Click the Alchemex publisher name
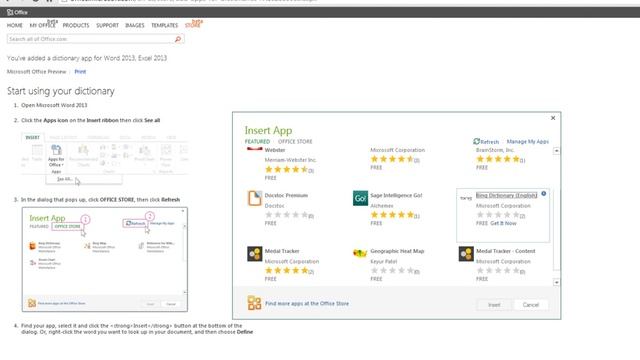This screenshot has width=640, height=360. point(382,206)
